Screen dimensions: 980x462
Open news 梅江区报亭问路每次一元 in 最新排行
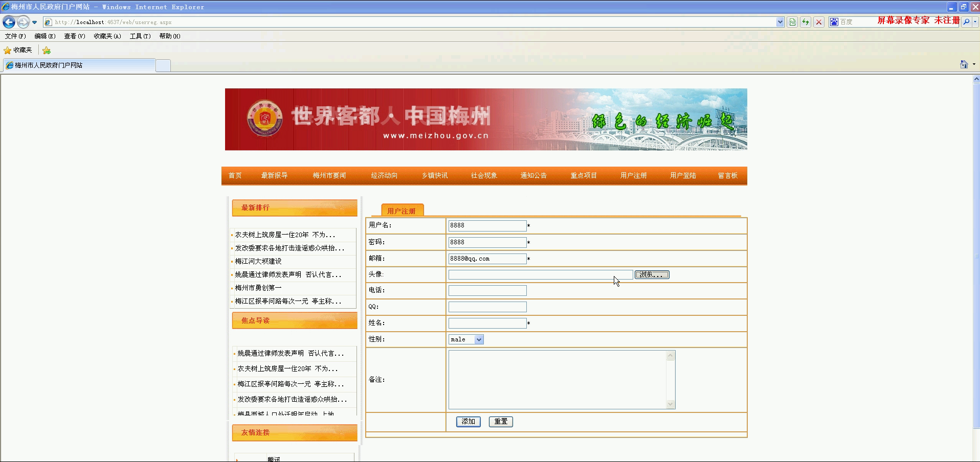(288, 302)
